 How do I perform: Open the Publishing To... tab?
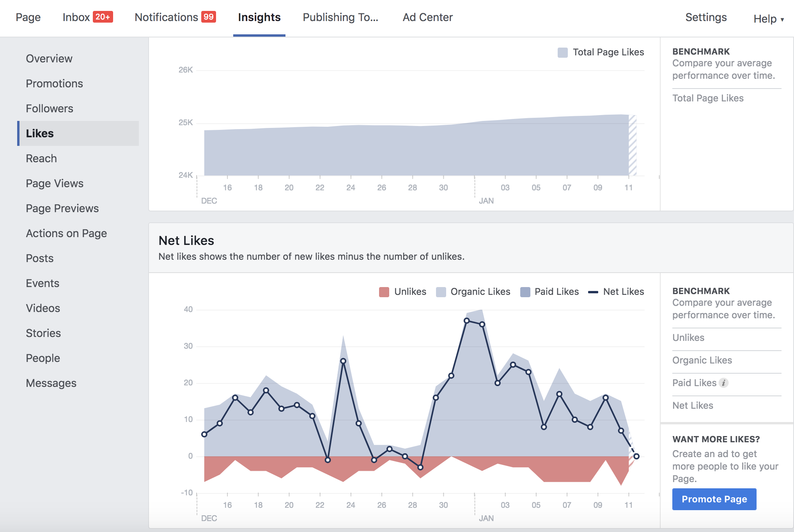tap(340, 17)
